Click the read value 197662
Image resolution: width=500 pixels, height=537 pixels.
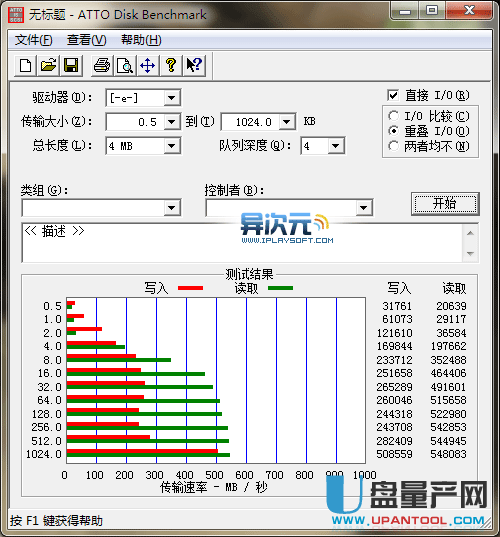(x=448, y=346)
